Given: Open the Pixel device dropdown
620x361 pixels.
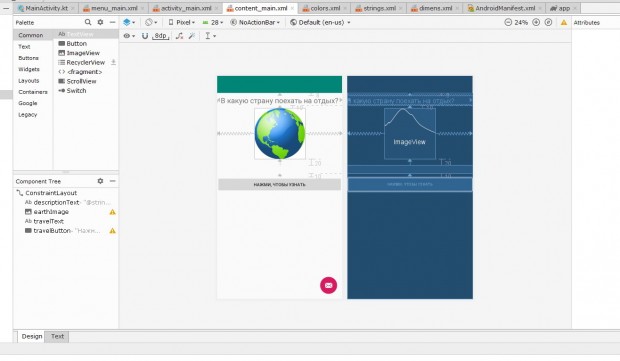Looking at the screenshot, I should (182, 23).
